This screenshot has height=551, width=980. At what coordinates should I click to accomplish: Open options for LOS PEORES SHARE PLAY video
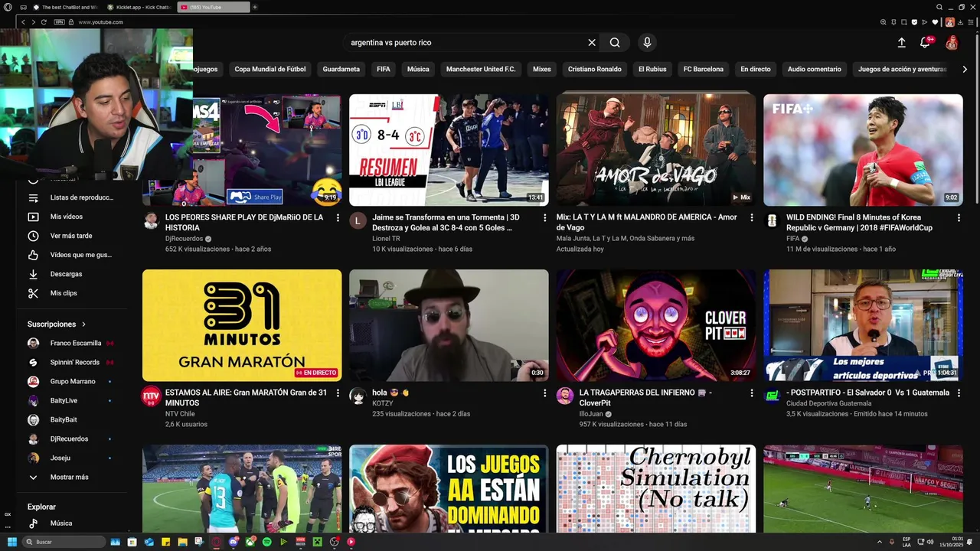point(338,218)
